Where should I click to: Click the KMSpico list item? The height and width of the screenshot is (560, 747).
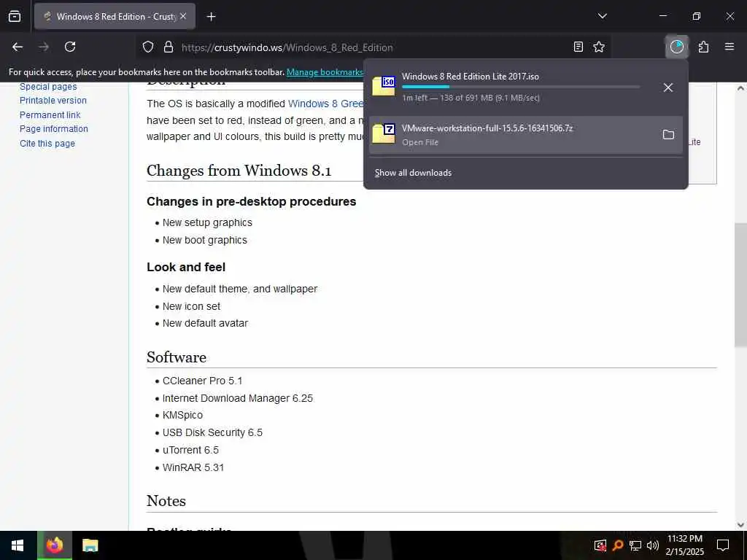182,415
